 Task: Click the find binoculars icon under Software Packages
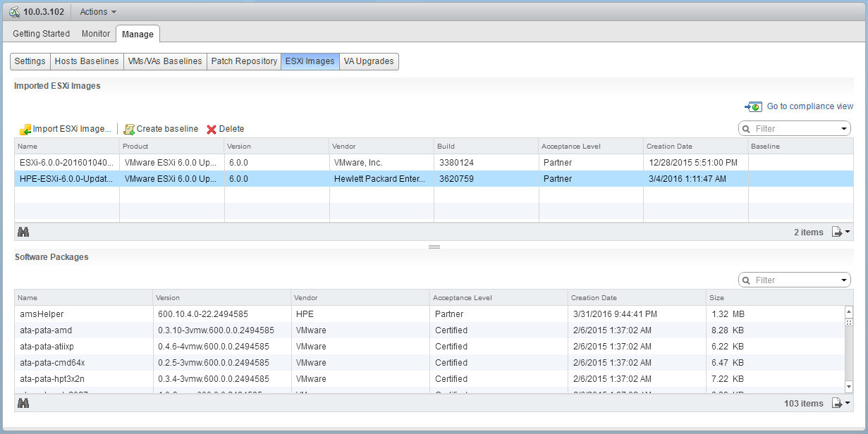click(25, 403)
